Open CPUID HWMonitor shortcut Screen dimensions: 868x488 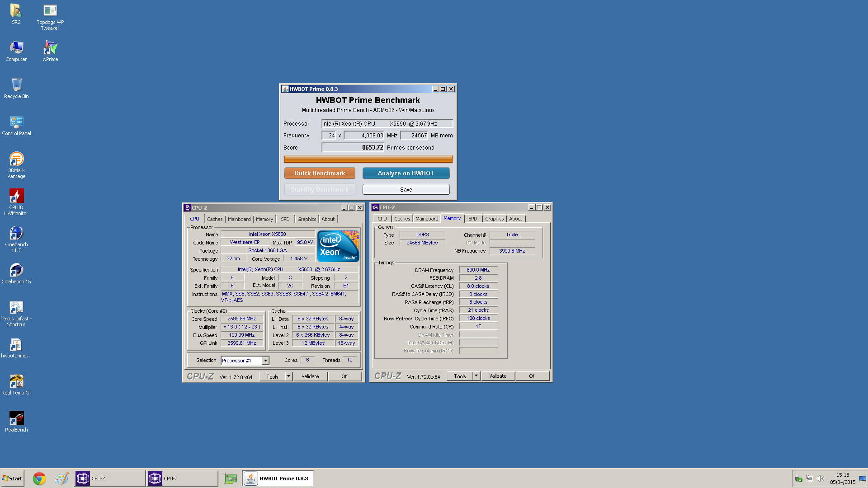pos(16,202)
